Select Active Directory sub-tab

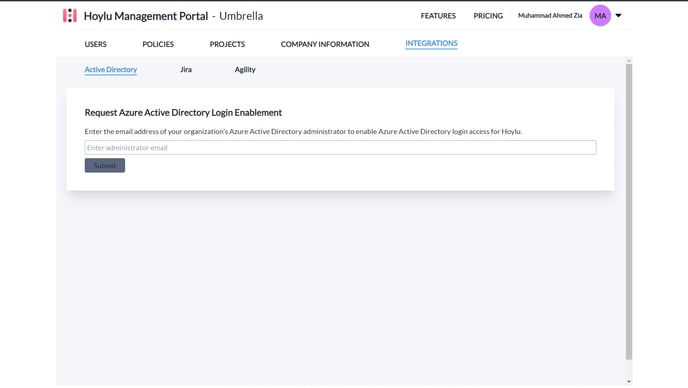click(111, 69)
